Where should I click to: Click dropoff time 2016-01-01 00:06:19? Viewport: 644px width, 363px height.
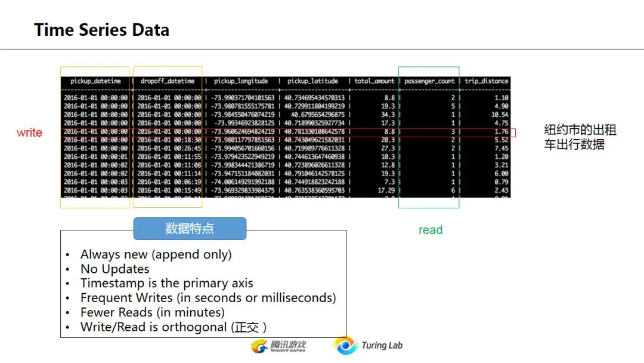pyautogui.click(x=169, y=181)
